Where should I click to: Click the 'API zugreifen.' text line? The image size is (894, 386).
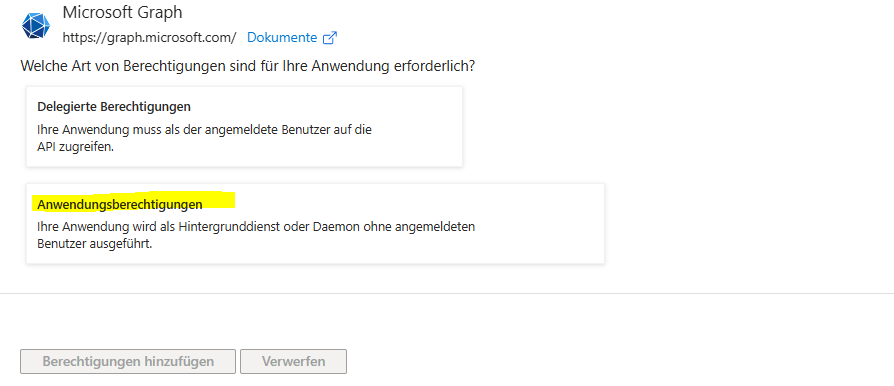pos(76,147)
